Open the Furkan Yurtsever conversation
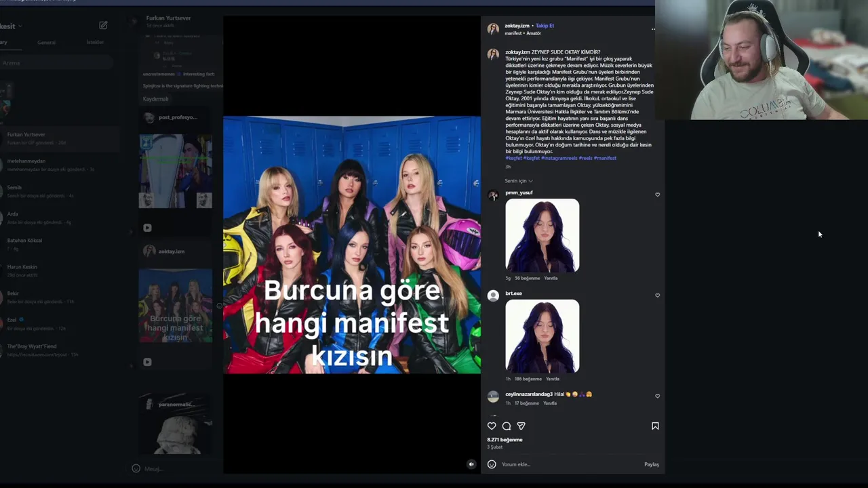The height and width of the screenshot is (488, 868). click(x=60, y=138)
